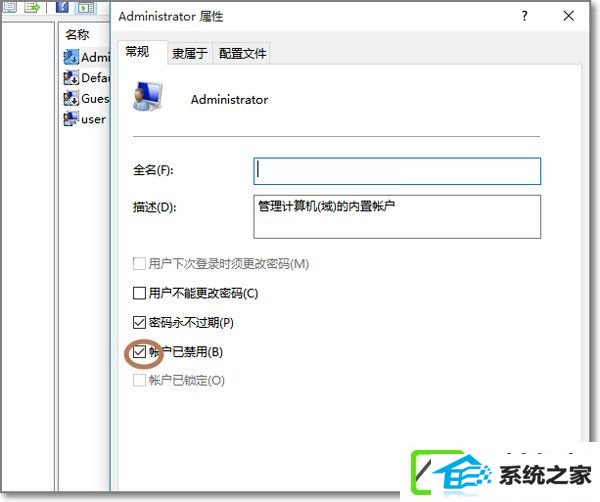This screenshot has width=600, height=502.
Task: Click the 描述(D) description box
Action: pyautogui.click(x=397, y=217)
